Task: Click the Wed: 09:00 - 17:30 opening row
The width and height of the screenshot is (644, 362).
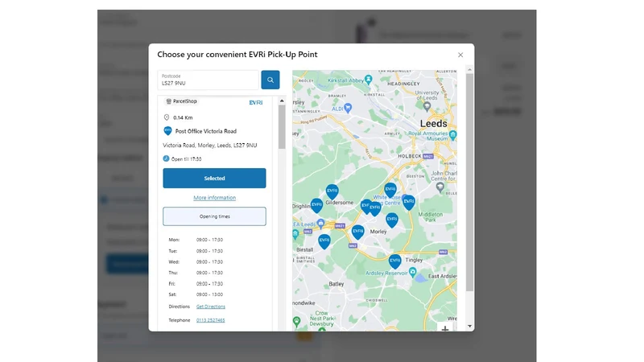Action: (196, 262)
